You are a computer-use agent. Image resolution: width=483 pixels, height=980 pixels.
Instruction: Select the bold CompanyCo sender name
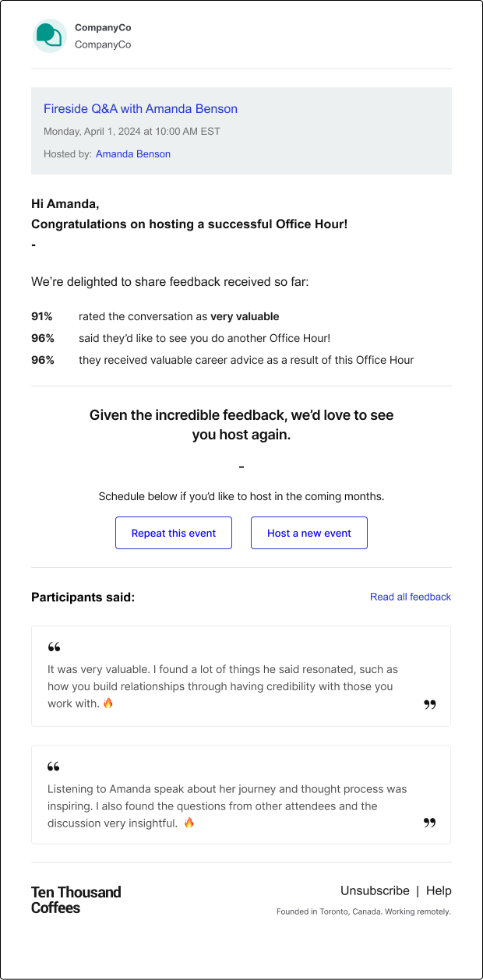point(103,27)
